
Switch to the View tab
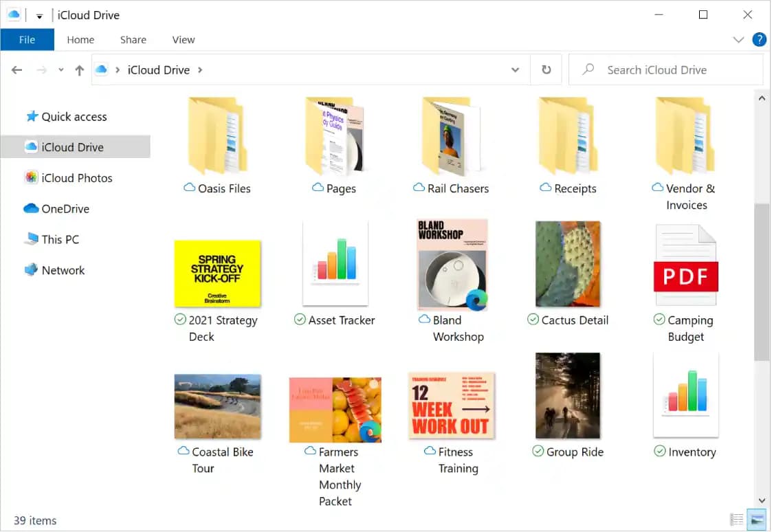click(183, 39)
